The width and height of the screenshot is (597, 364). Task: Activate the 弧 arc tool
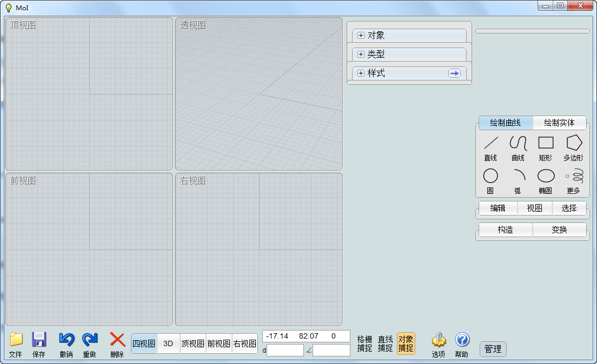518,180
